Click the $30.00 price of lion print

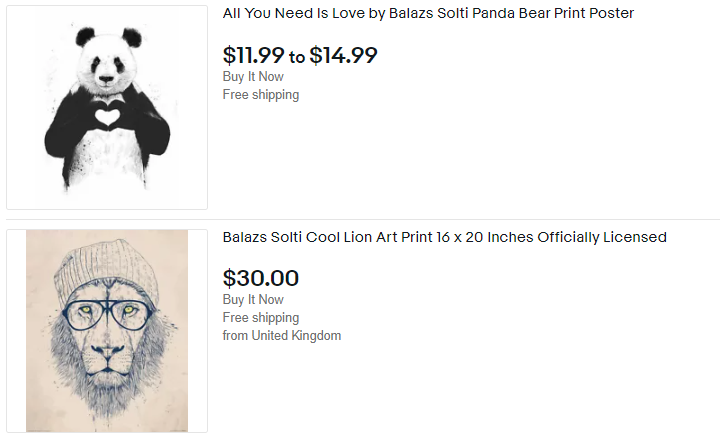(261, 278)
